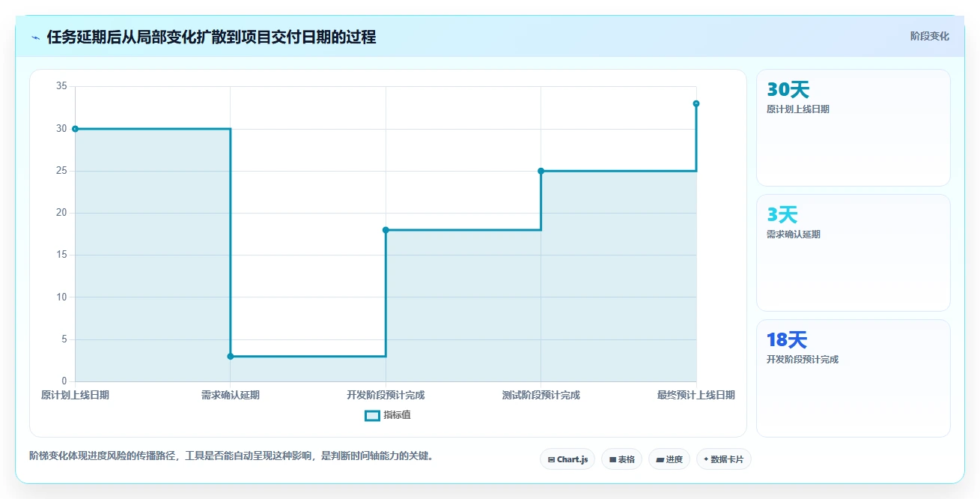Click the 进度 tag icon
Screen dimensions: 980x499
660,459
